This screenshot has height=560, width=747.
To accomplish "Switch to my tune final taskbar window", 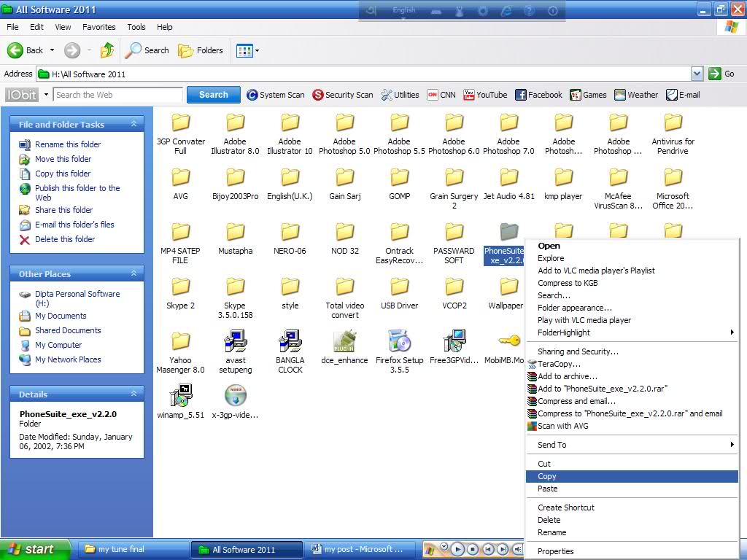I will coord(132,550).
